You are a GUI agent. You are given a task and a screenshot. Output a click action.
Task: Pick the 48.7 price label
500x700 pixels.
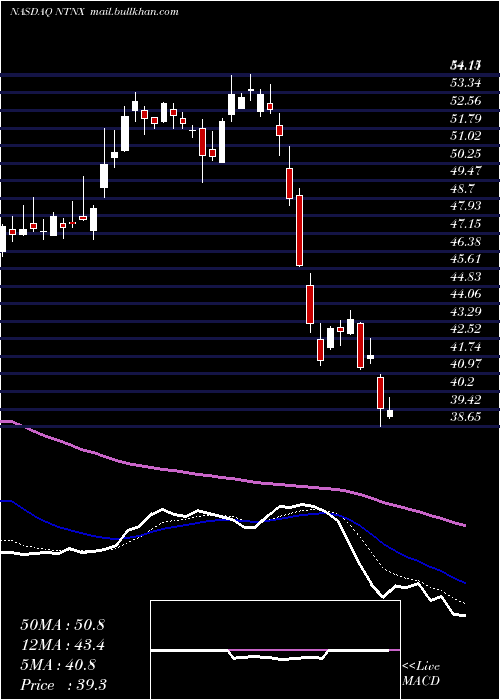click(x=462, y=188)
